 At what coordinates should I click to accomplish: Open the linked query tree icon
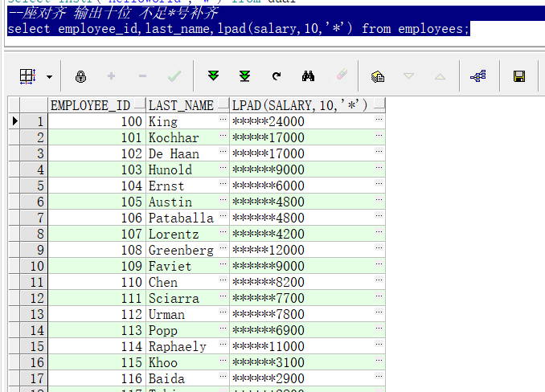coord(478,76)
